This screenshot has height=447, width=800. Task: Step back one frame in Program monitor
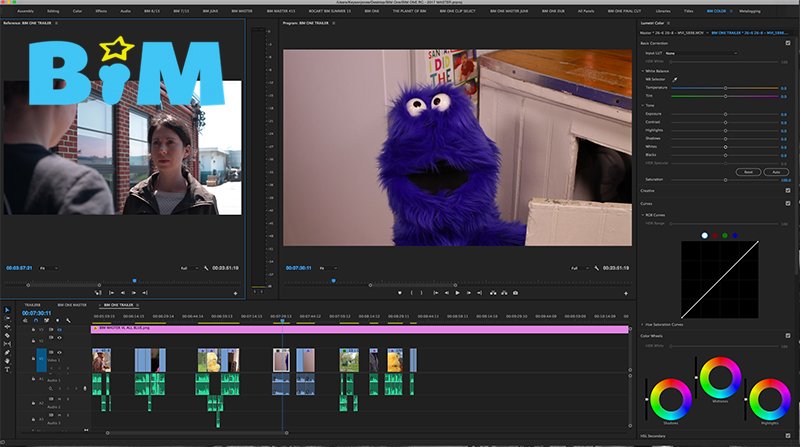pos(446,293)
